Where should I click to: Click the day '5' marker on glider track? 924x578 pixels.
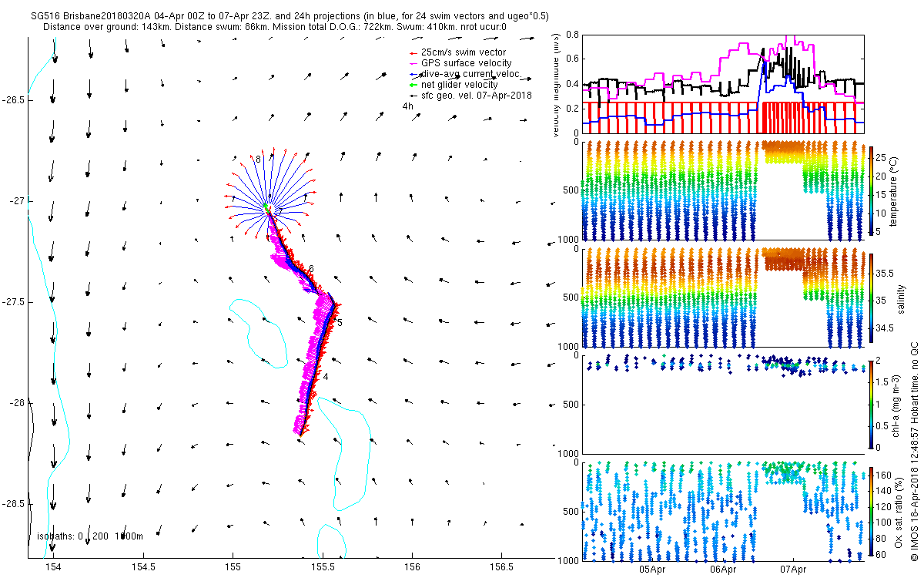point(340,322)
